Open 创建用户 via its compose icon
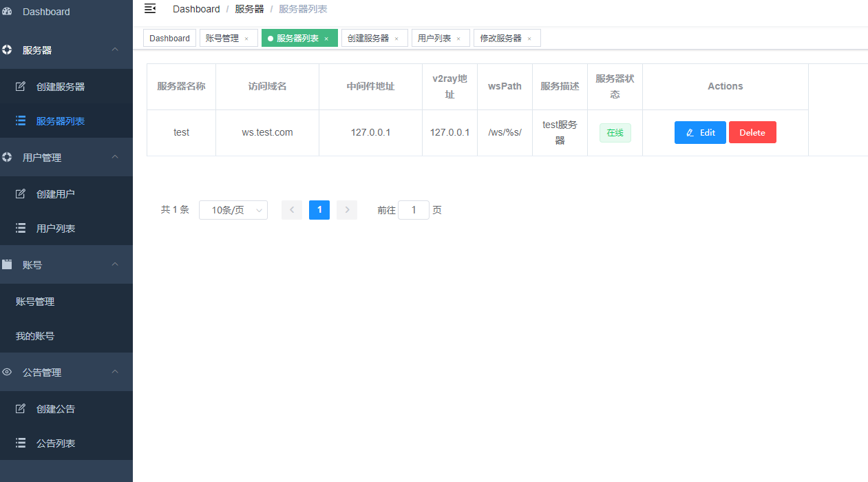868x482 pixels. coord(21,193)
